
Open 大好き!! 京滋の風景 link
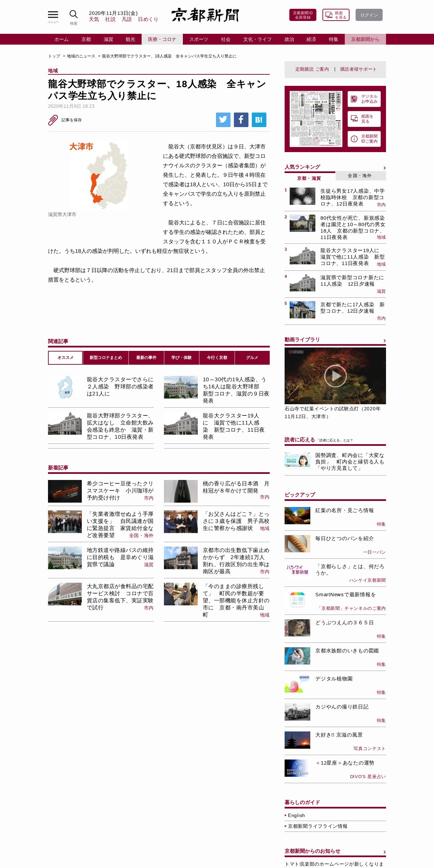coord(339,735)
